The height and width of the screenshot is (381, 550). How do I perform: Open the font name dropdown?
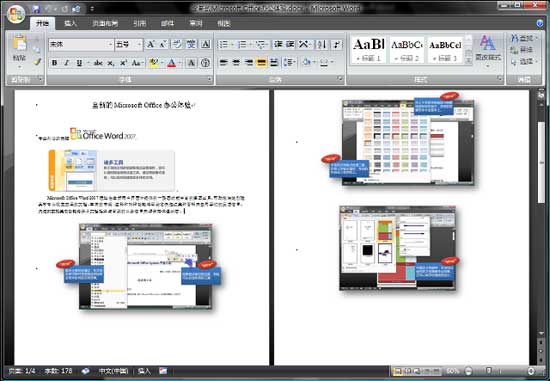pyautogui.click(x=110, y=45)
